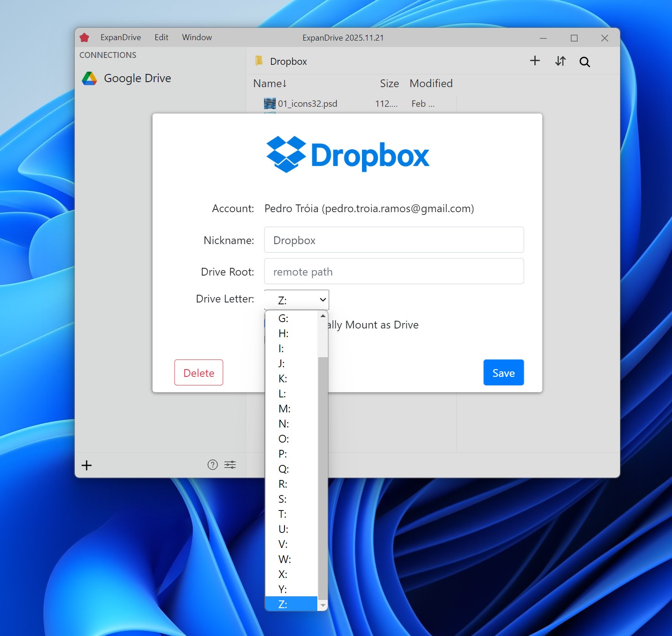672x636 pixels.
Task: Open the Window menu
Action: coord(197,37)
